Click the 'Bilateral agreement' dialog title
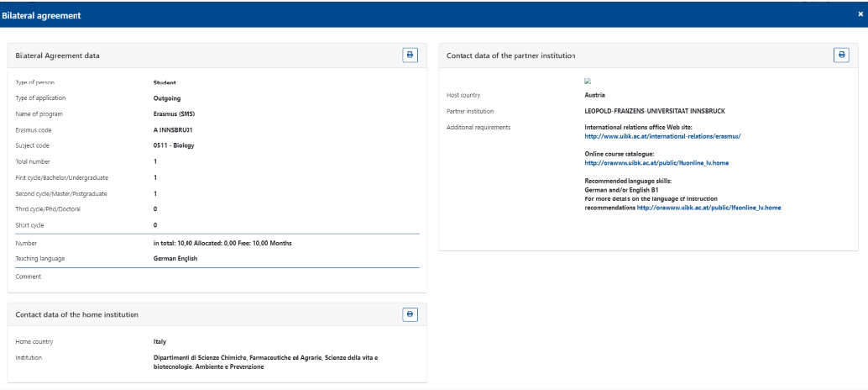Viewport: 868px width, 390px height. tap(36, 14)
